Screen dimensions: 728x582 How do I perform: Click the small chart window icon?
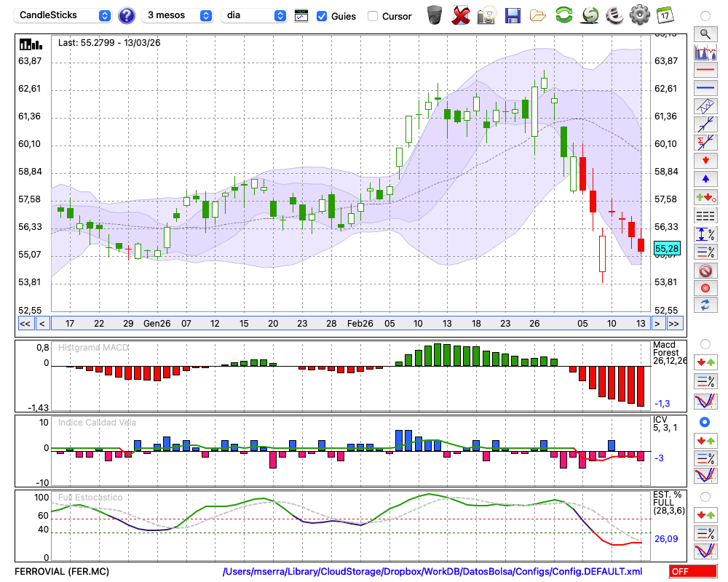[301, 16]
